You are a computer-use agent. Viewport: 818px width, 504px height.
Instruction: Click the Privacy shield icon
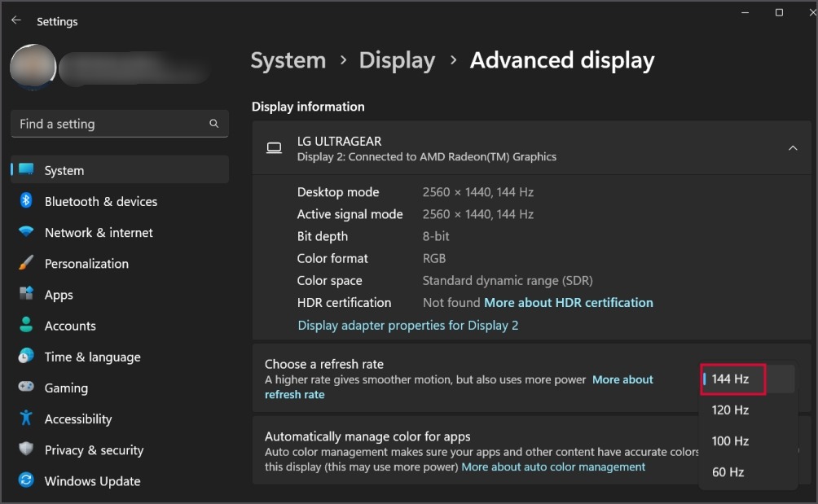(26, 449)
